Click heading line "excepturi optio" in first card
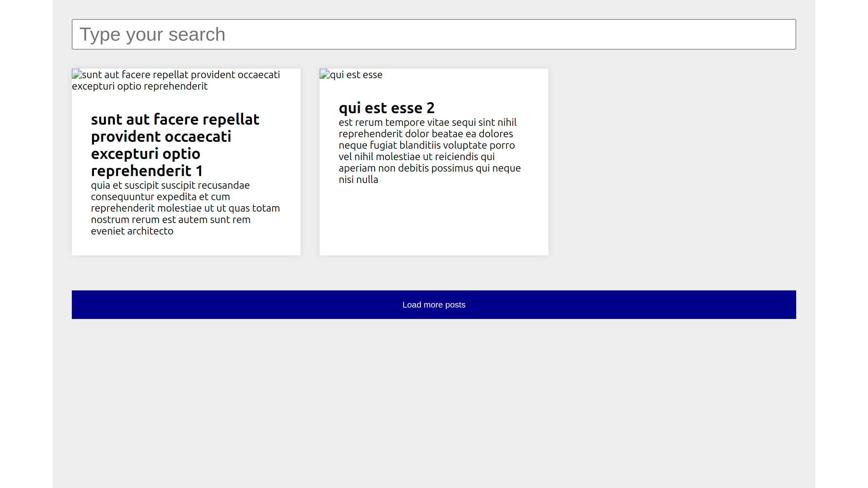This screenshot has height=488, width=868. coord(145,154)
